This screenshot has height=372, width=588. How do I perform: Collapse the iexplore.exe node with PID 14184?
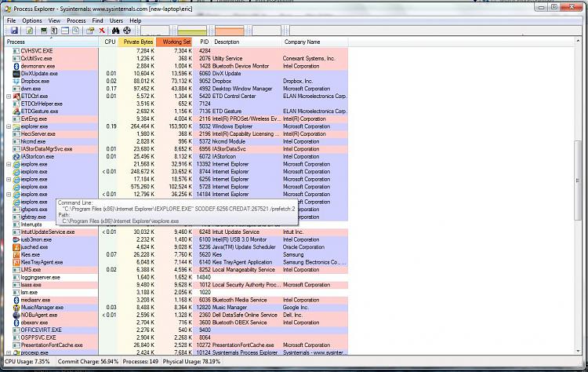[x=9, y=195]
